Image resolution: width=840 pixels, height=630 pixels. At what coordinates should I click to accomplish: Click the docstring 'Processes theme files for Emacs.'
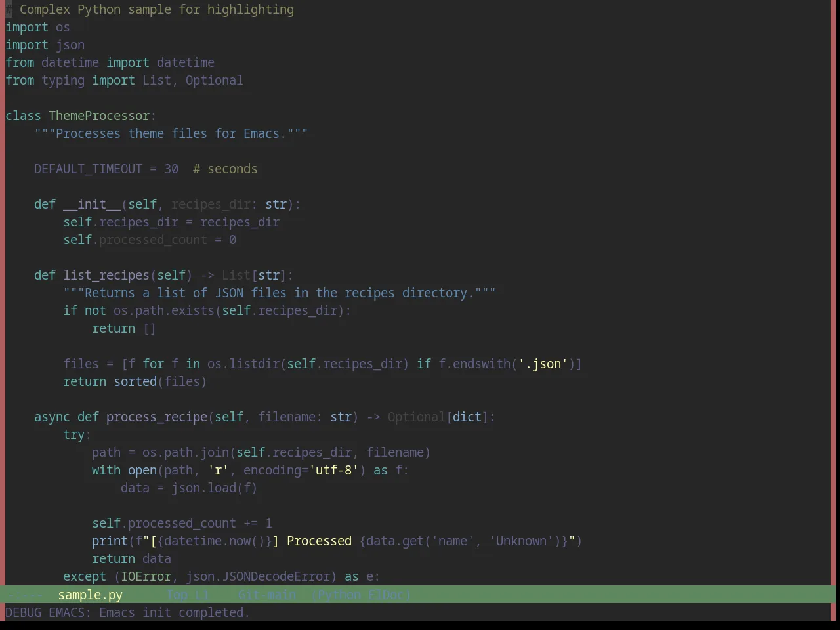point(171,133)
